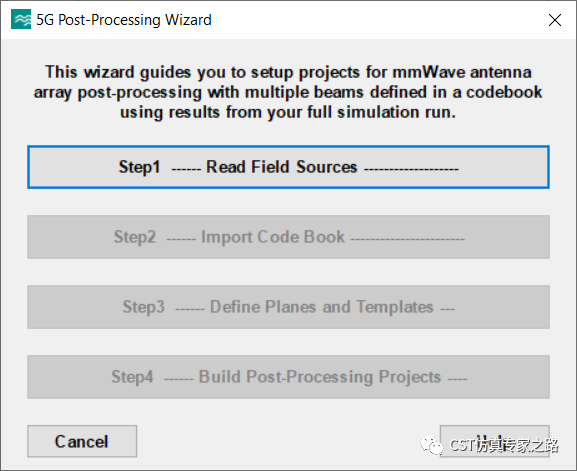Close the 5G Post-Processing Wizard dialog

click(555, 20)
